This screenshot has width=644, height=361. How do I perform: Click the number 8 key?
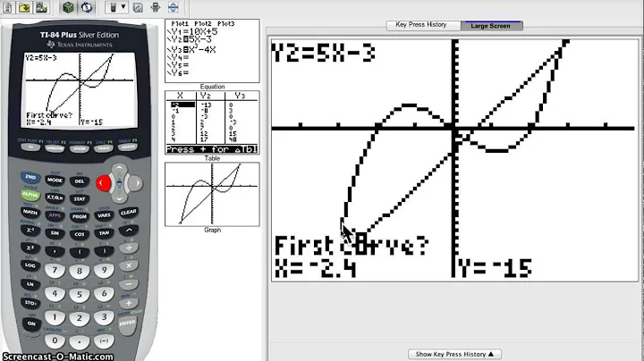[80, 271]
